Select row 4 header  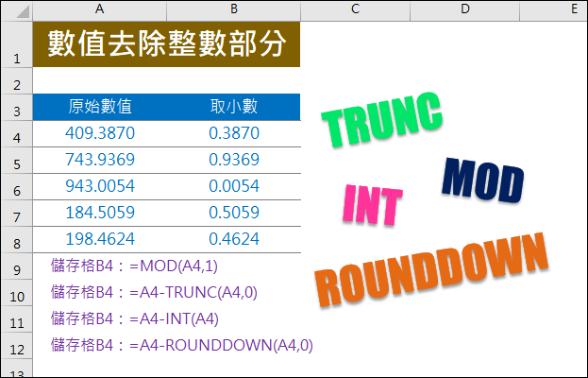tap(17, 134)
